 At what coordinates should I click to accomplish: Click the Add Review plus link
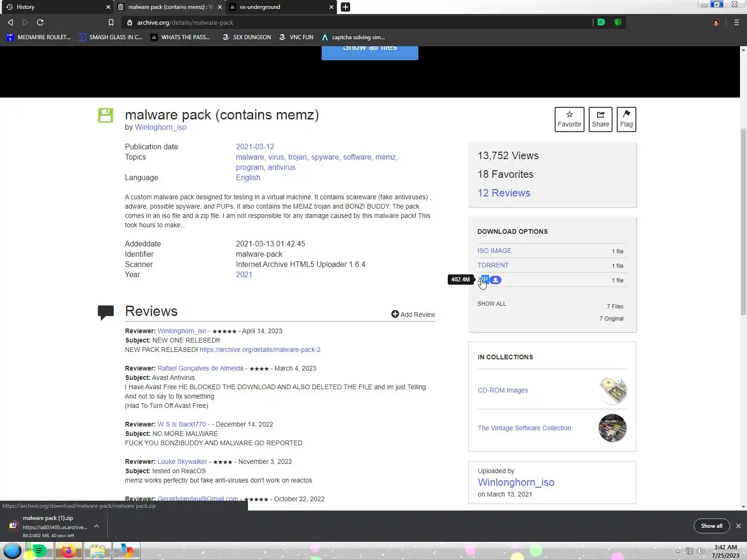point(413,315)
